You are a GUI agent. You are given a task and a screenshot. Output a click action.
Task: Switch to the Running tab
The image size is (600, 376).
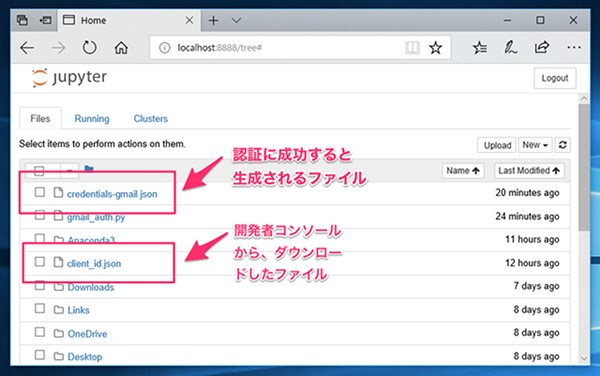click(x=92, y=119)
